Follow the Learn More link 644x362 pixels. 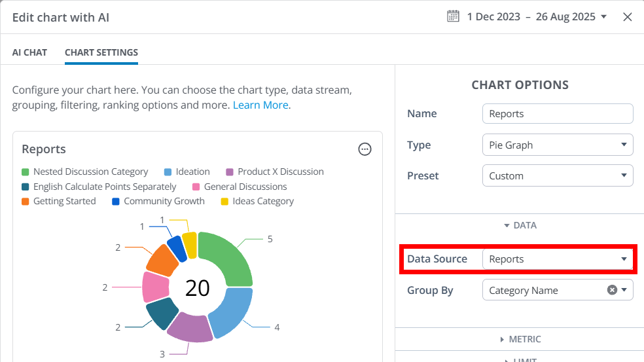coord(260,105)
